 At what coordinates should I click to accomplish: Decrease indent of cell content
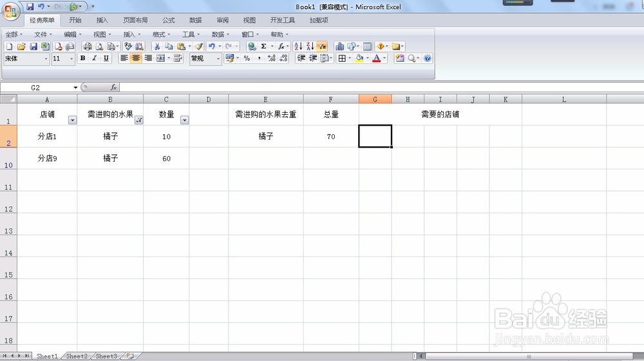[x=301, y=59]
